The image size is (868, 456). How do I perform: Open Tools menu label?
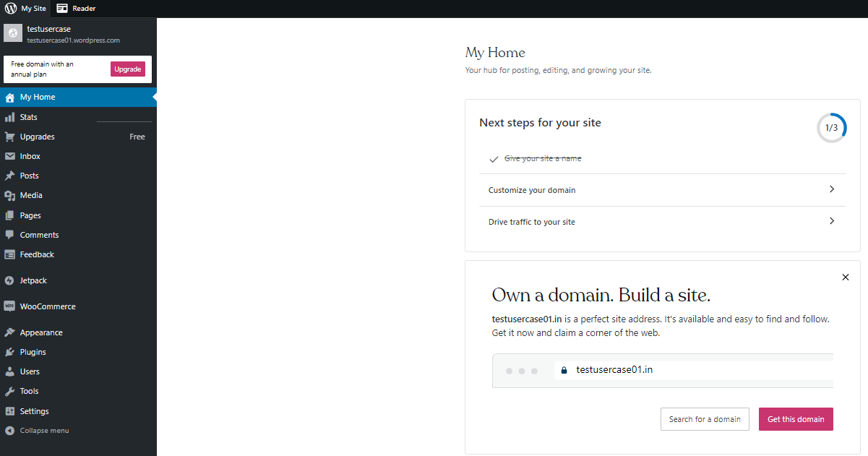tap(30, 391)
